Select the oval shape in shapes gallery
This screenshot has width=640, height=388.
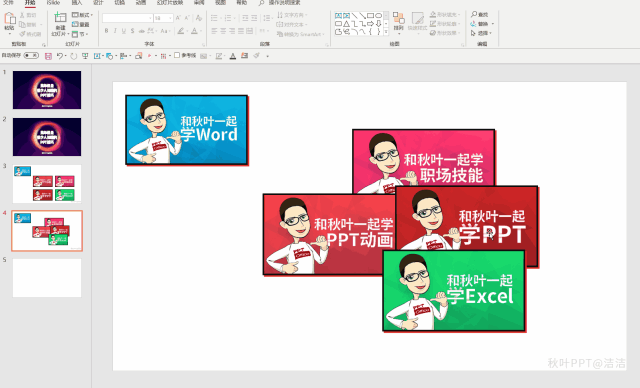pyautogui.click(x=378, y=16)
